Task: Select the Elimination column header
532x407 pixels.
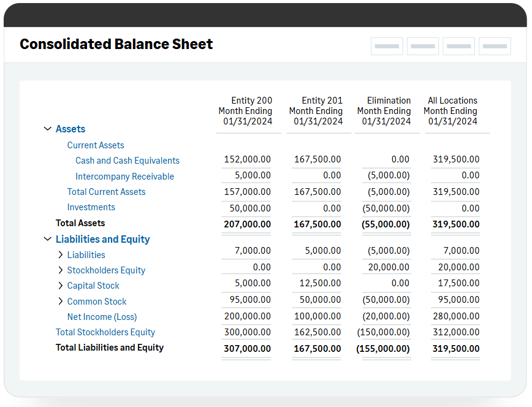Action: coord(384,111)
